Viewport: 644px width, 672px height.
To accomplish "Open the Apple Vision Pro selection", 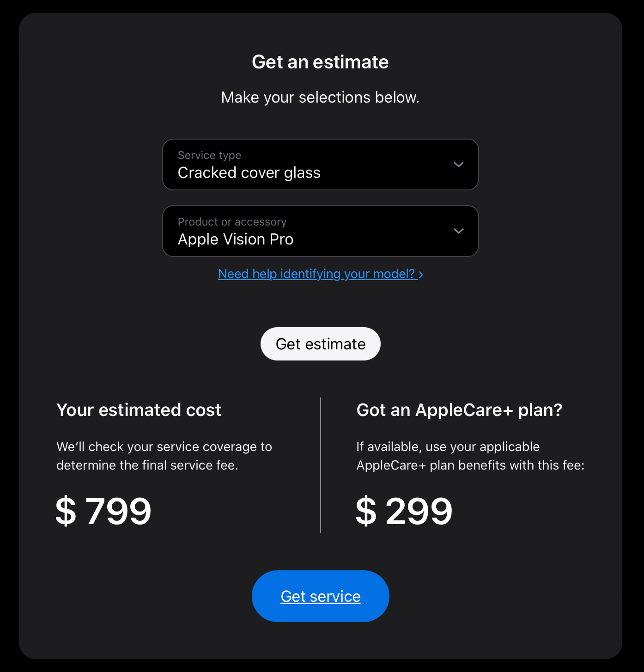I will coord(236,239).
